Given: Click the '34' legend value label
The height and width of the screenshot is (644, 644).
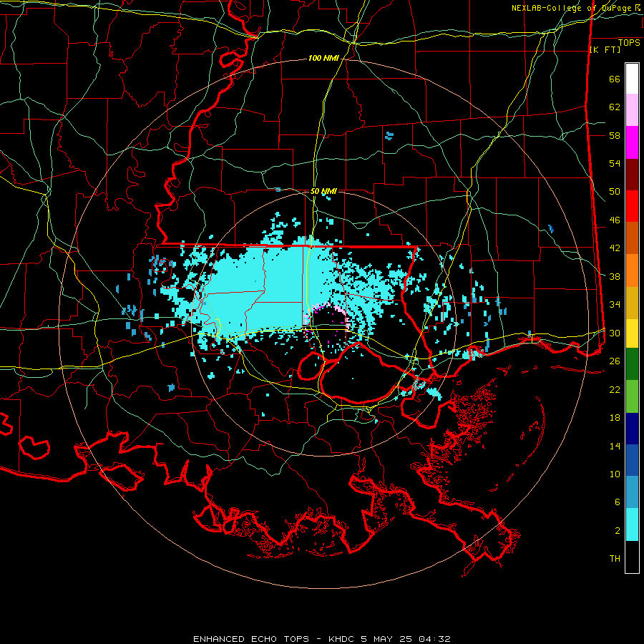Looking at the screenshot, I should [615, 304].
